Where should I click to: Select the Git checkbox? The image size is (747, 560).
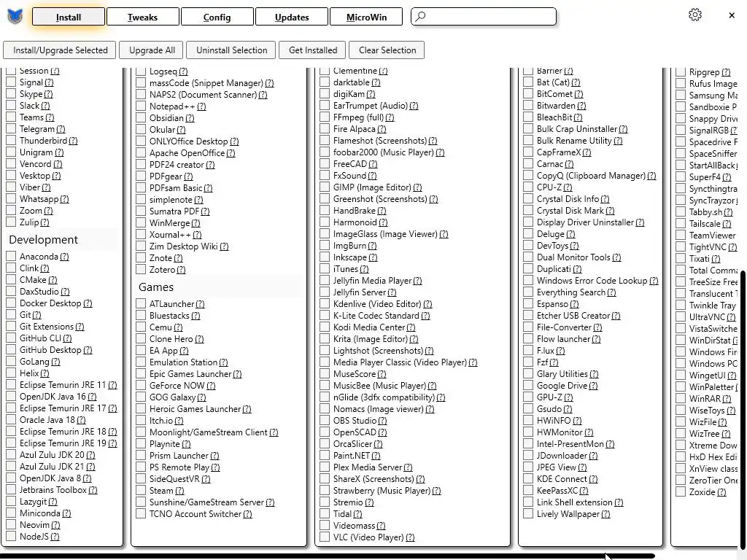coord(11,315)
